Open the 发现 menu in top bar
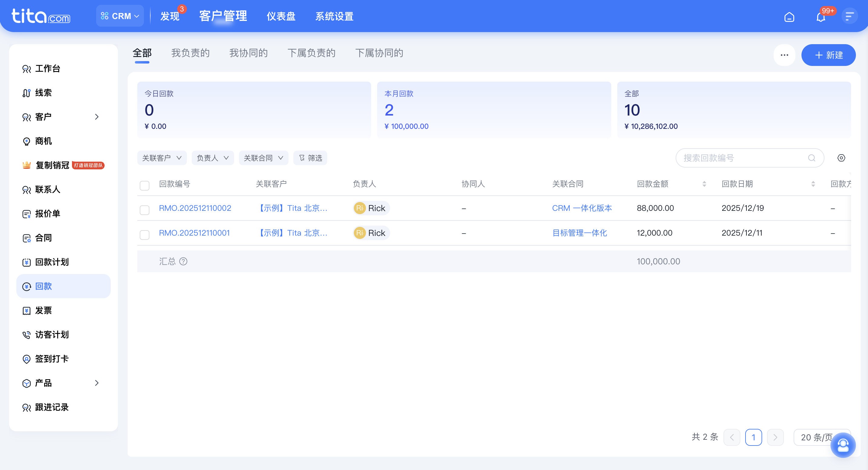868x470 pixels. point(170,16)
